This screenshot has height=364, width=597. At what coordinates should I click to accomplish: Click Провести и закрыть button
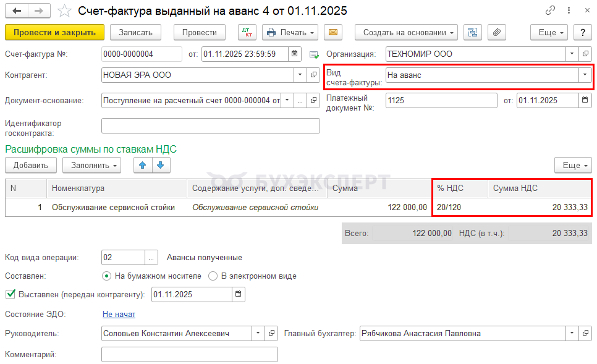pyautogui.click(x=54, y=32)
